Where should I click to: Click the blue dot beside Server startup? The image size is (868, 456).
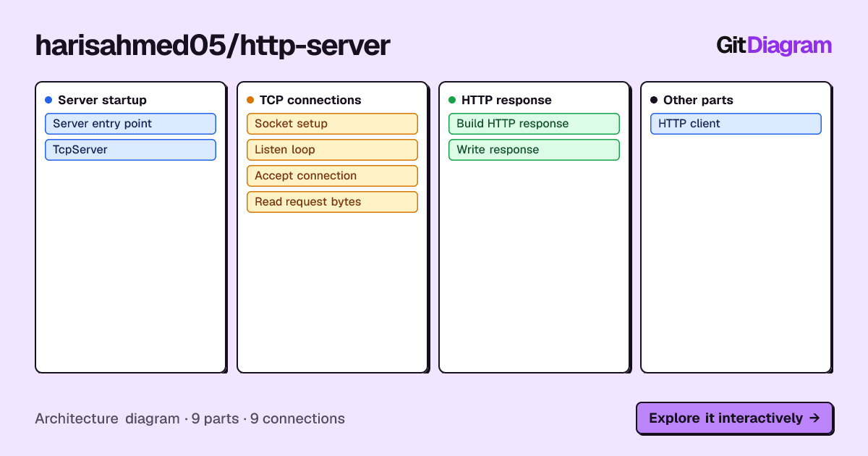point(48,100)
